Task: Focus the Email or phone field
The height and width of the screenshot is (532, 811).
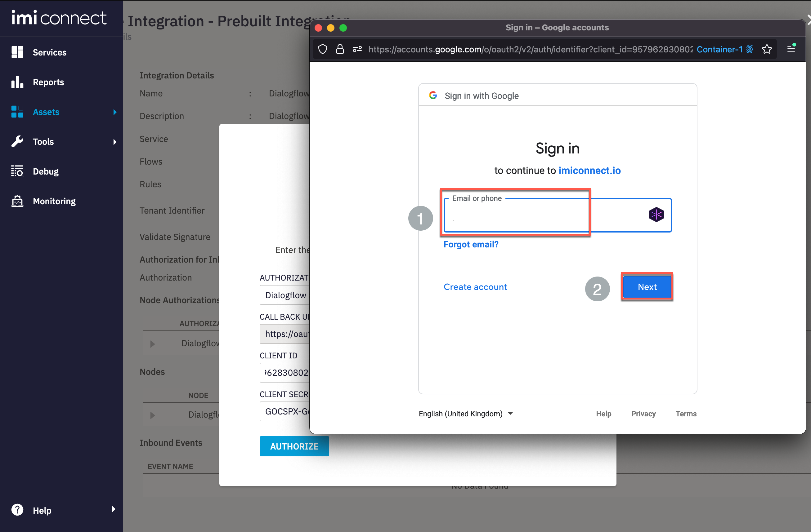Action: [x=558, y=215]
